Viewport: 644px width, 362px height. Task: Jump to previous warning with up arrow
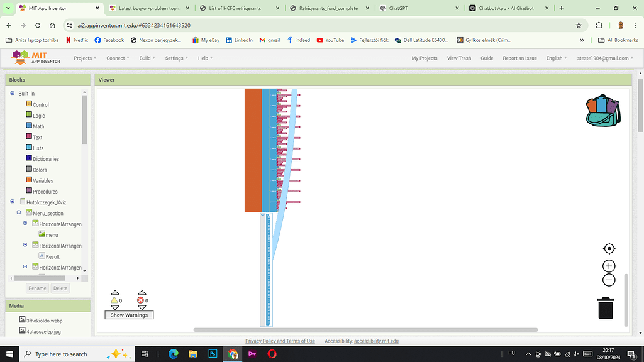(115, 293)
